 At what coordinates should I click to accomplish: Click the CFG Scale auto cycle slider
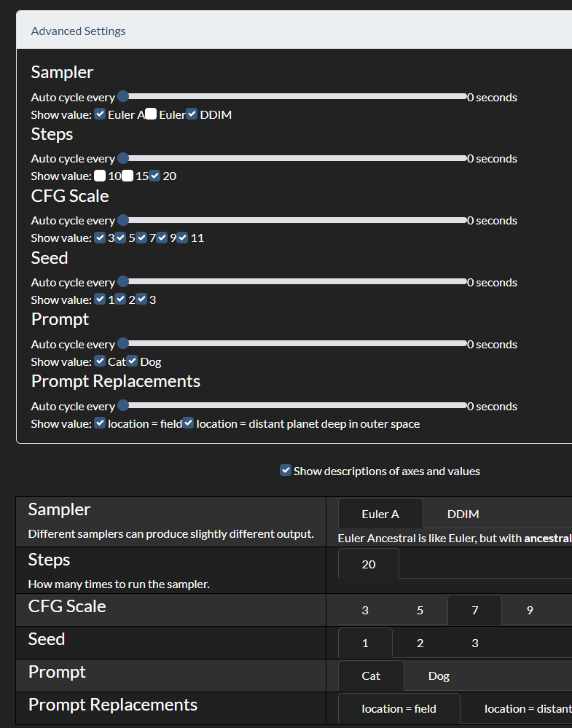pyautogui.click(x=294, y=220)
